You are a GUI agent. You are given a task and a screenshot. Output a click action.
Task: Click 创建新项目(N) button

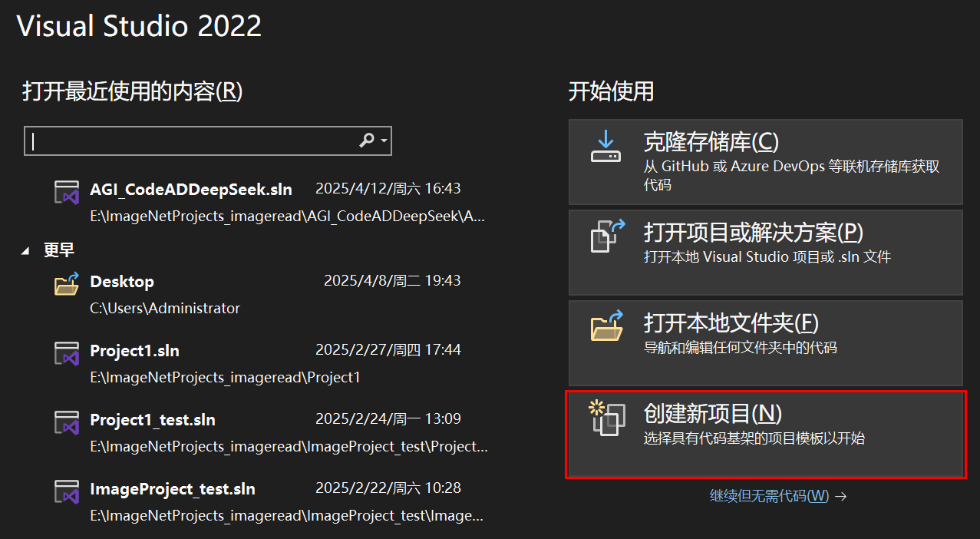coord(765,435)
